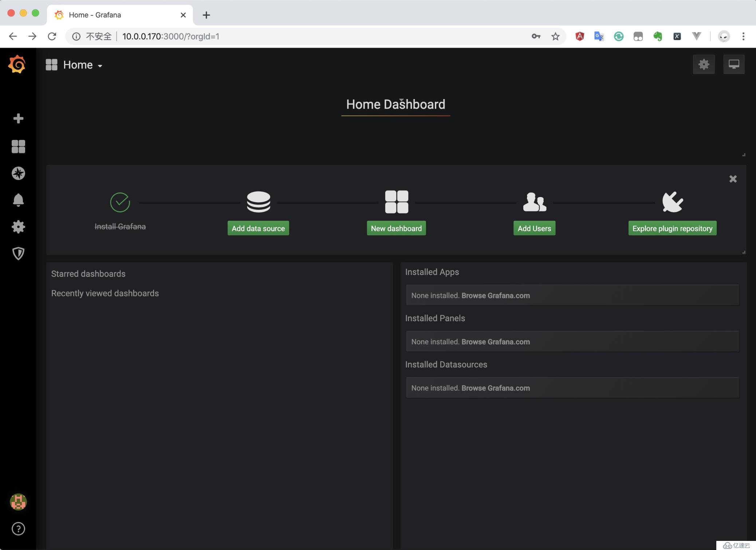The width and height of the screenshot is (756, 550).
Task: Open dashboard settings gear button
Action: point(704,64)
